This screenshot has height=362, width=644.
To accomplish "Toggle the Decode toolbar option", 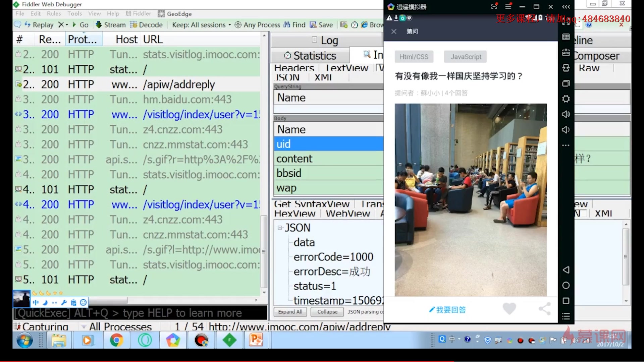I will pyautogui.click(x=146, y=25).
